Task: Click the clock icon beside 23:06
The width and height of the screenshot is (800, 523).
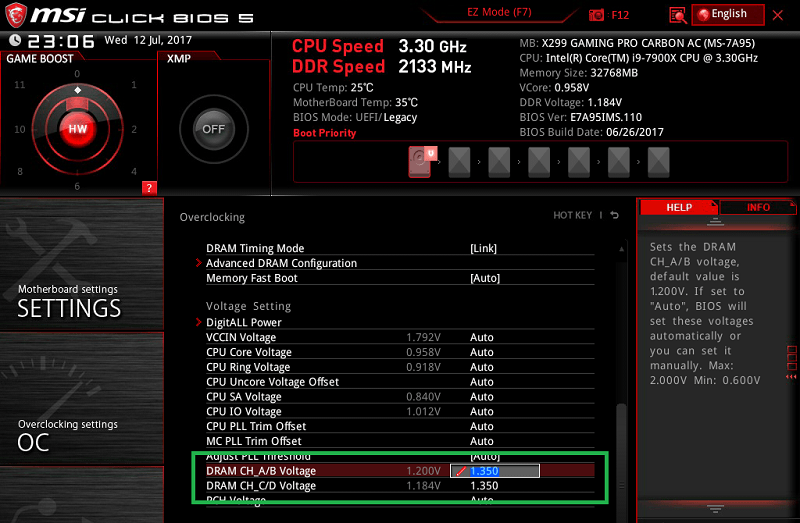Action: [x=15, y=40]
